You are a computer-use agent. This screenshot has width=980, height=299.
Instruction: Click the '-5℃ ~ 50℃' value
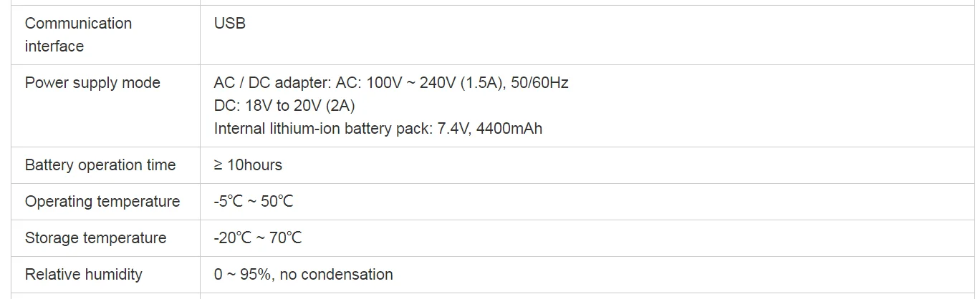pos(254,202)
